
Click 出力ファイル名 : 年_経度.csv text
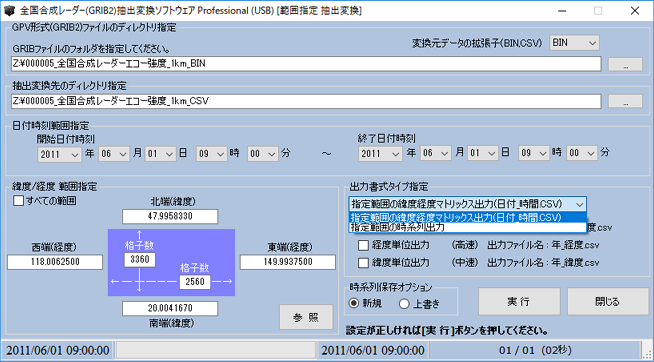click(x=543, y=245)
